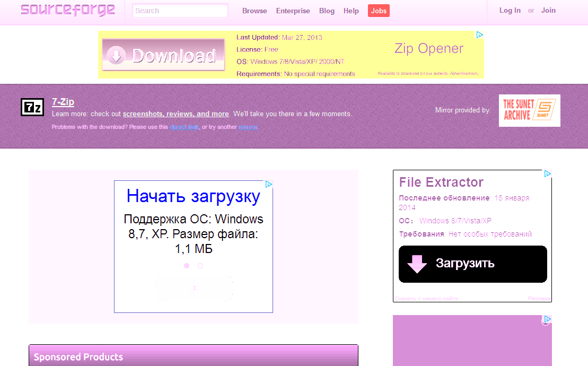The height and width of the screenshot is (366, 588).
Task: Click the SUNET Archive mirror logo
Action: pos(529,110)
